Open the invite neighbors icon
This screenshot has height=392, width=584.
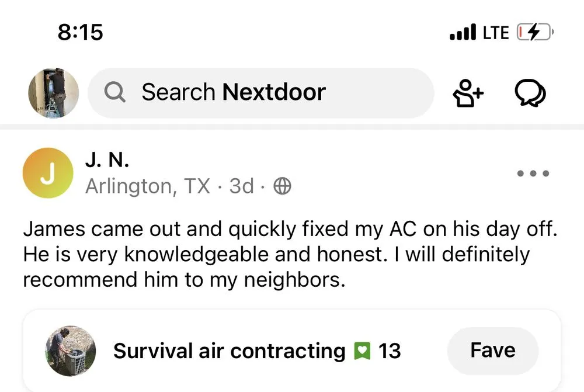[468, 93]
